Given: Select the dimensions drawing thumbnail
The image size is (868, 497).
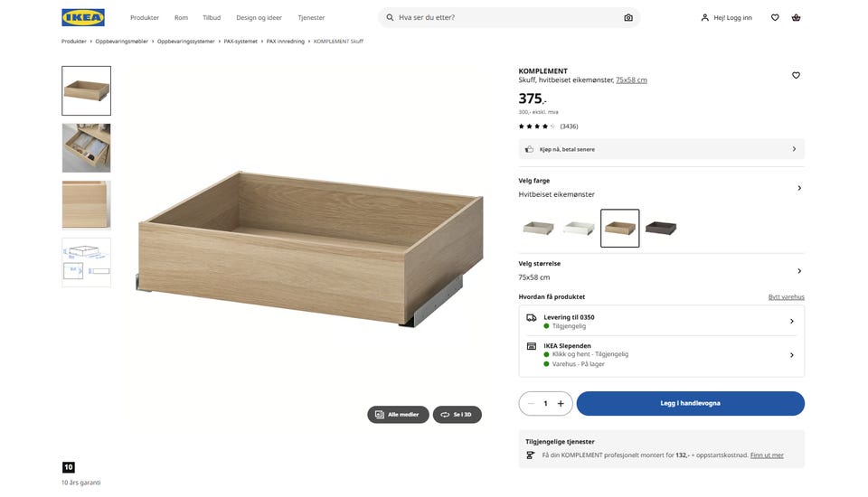Looking at the screenshot, I should pos(86,263).
